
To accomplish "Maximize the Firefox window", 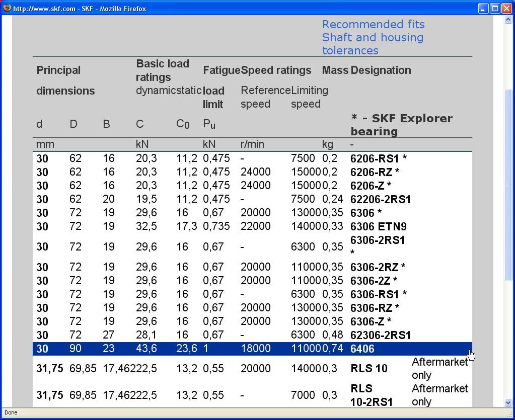I will click(x=495, y=8).
